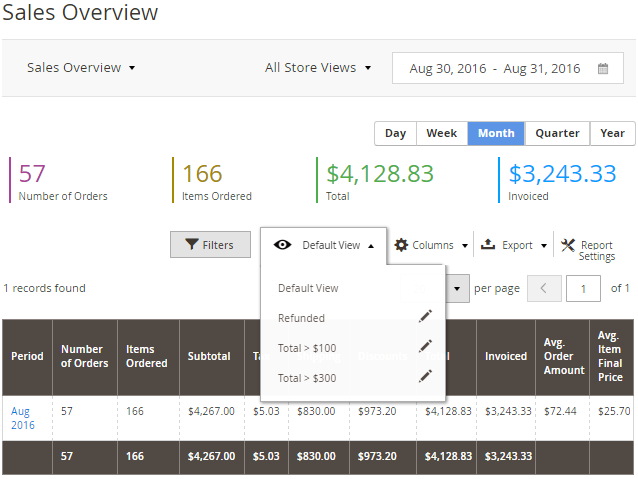
Task: Click the eye icon for Default View
Action: (282, 245)
